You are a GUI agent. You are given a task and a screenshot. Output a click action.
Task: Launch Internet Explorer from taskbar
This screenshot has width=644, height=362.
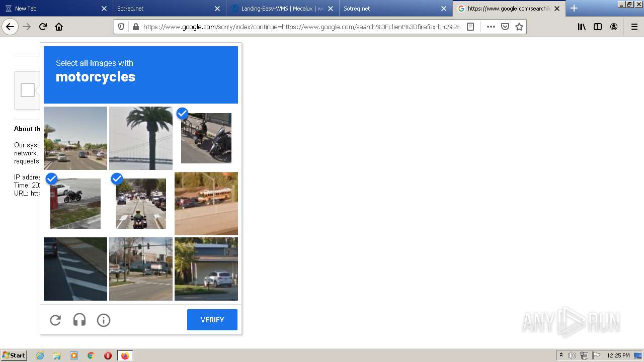tap(40, 355)
